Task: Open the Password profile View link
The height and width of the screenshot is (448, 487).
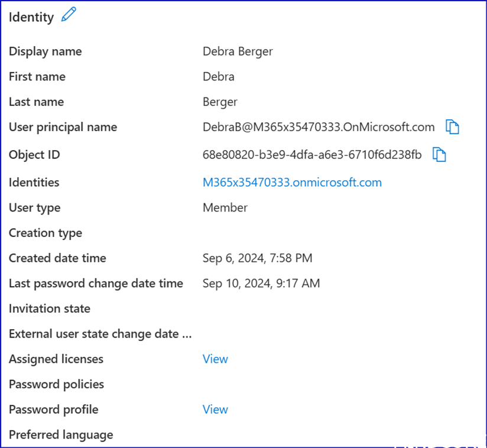Action: pyautogui.click(x=215, y=410)
